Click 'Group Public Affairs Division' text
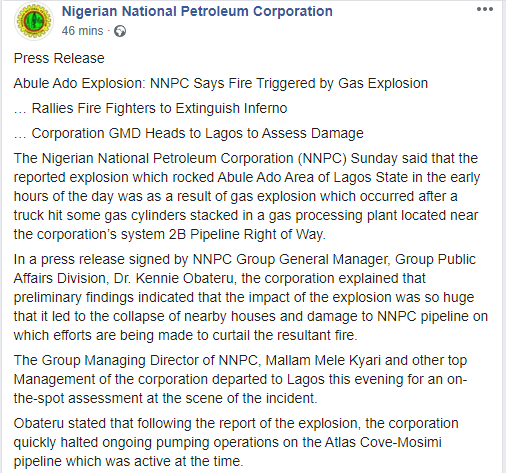This screenshot has height=473, width=506. click(244, 269)
